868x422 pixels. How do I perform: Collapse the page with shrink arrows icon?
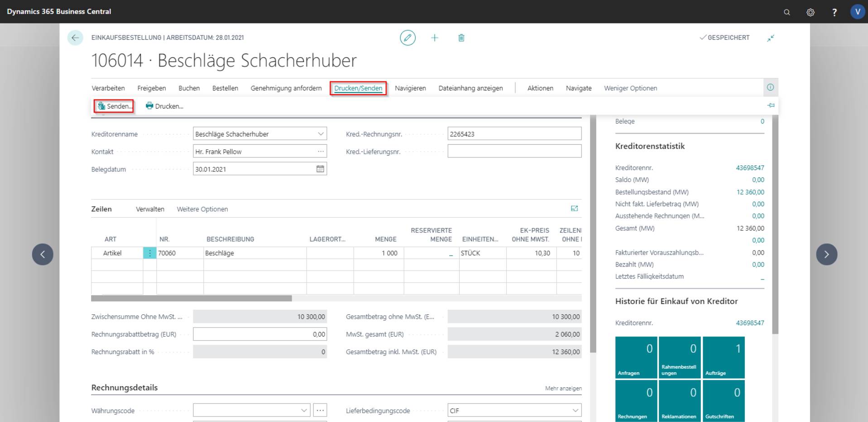(770, 38)
